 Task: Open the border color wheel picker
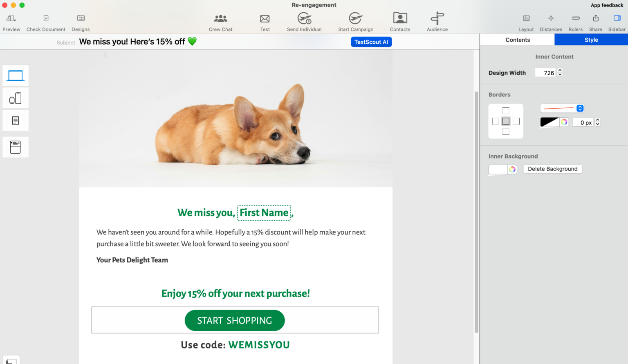pyautogui.click(x=564, y=122)
